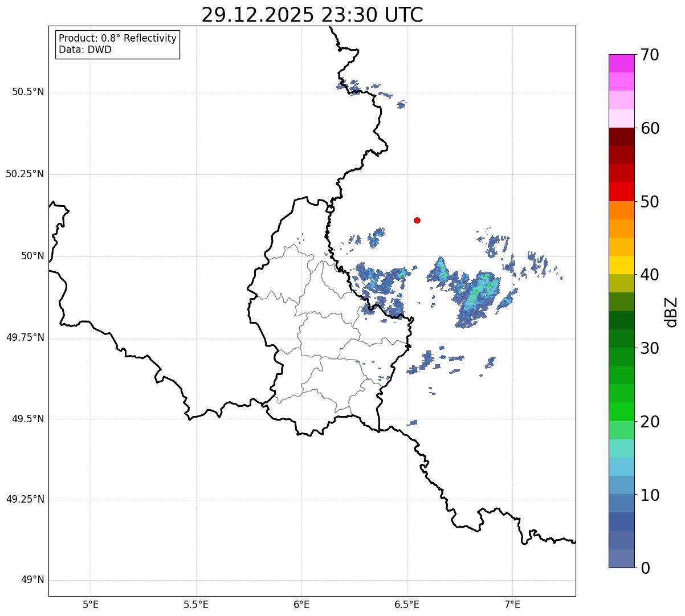Click the 49°N latitude tick label
The width and height of the screenshot is (685, 616).
(32, 580)
